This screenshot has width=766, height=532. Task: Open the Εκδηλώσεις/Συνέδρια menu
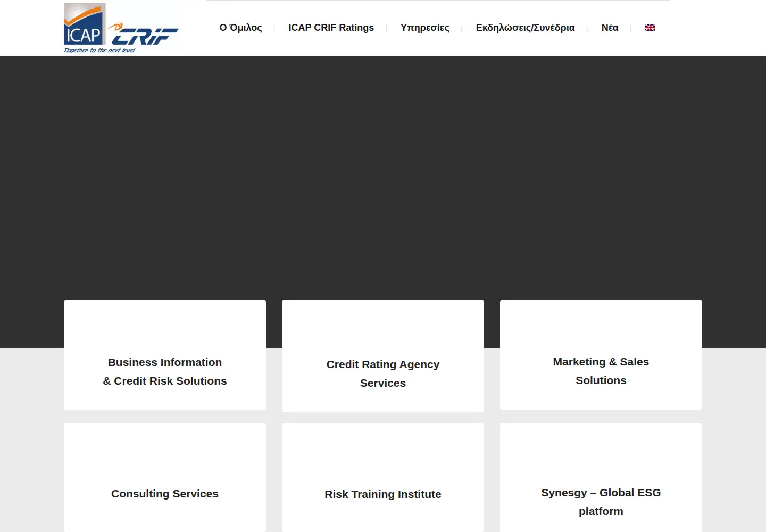tap(525, 28)
